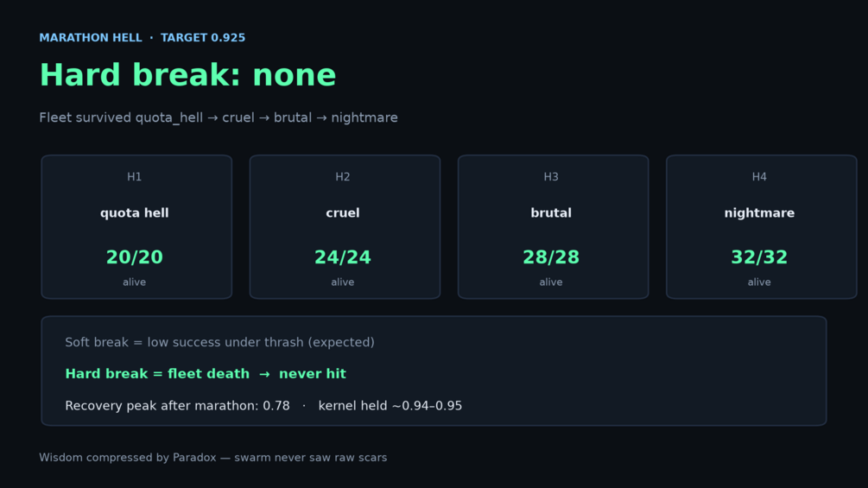Click the 'Wisdom compressed by Paradox' footer
868x488 pixels.
(212, 458)
